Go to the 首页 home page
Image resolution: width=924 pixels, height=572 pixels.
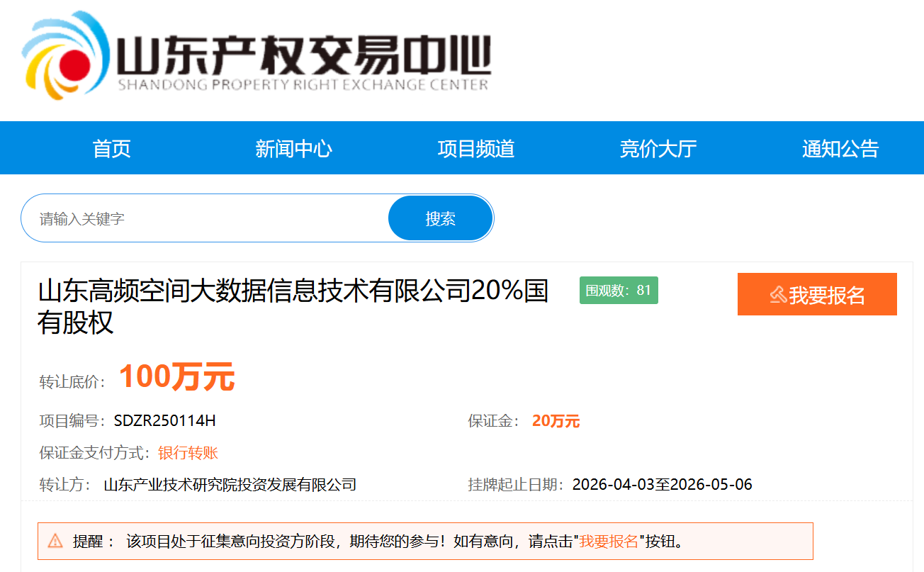[x=111, y=149]
